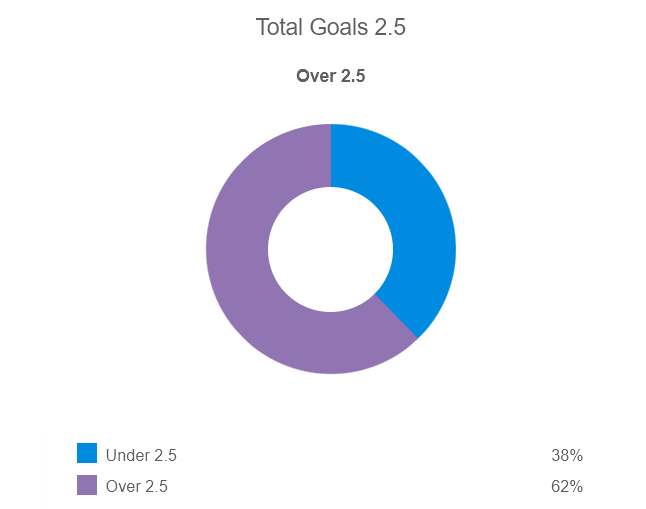Click the word Under in the legend
This screenshot has width=646, height=509.
(x=127, y=456)
